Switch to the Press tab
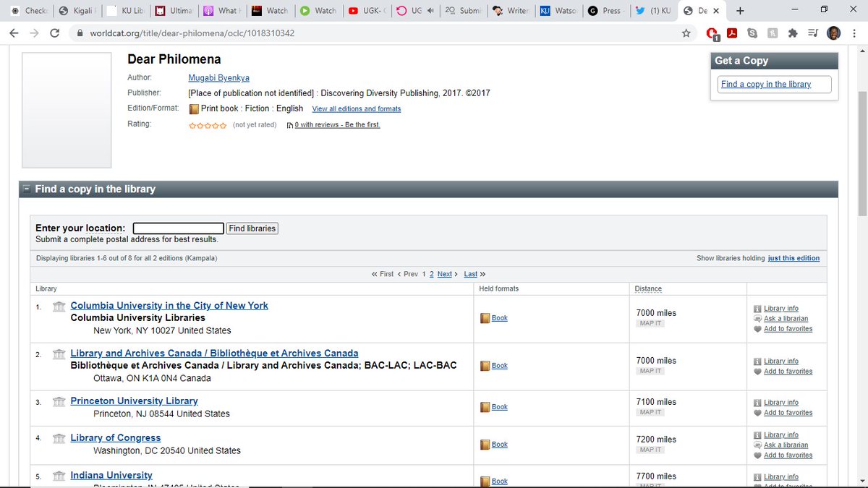868x488 pixels. coord(605,11)
